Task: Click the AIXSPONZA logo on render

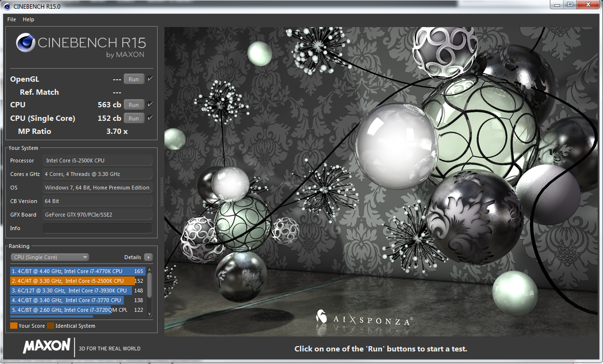Action: (x=364, y=318)
